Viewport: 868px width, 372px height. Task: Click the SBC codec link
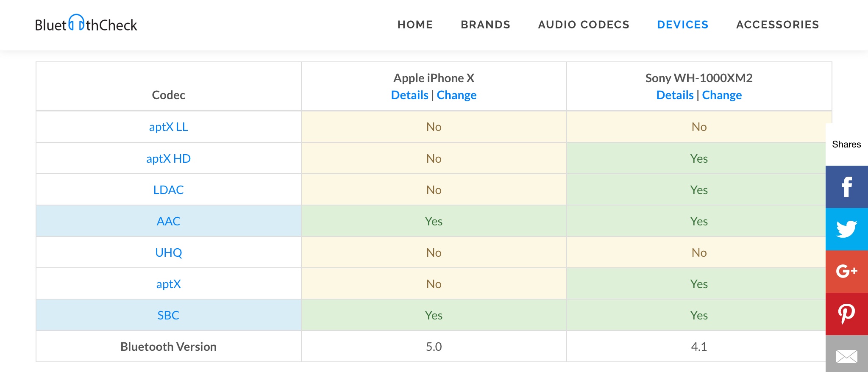pyautogui.click(x=168, y=315)
